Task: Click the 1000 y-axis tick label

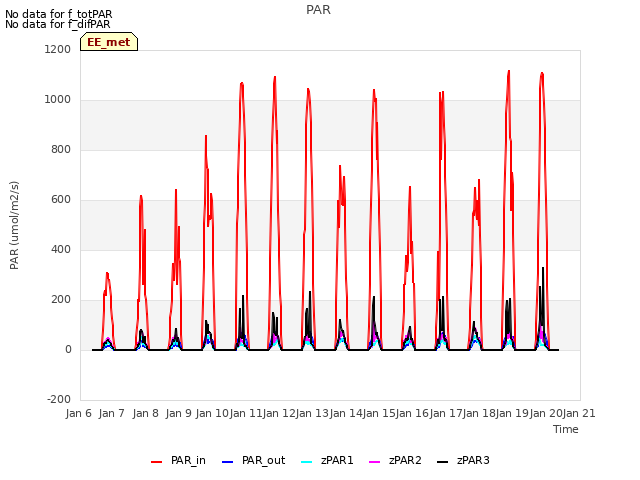Action: (58, 100)
